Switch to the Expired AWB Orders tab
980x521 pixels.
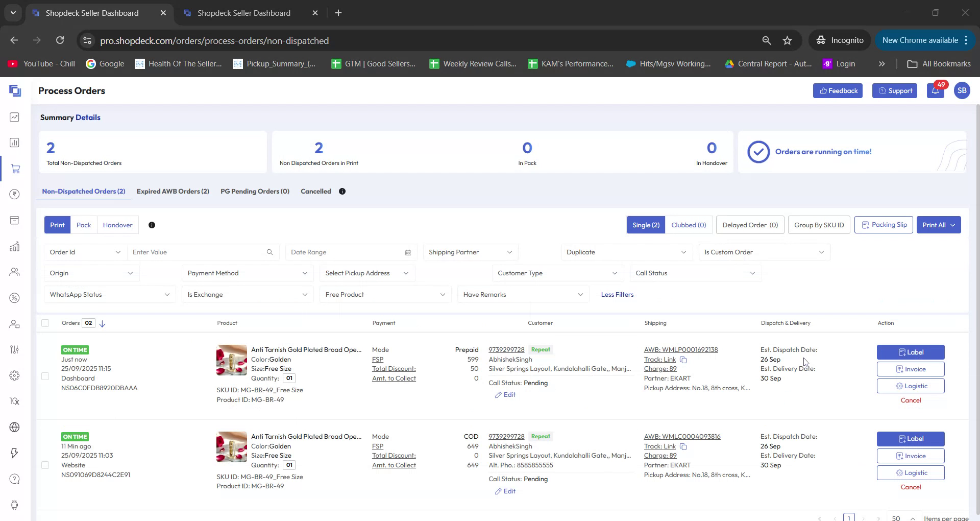pos(173,191)
